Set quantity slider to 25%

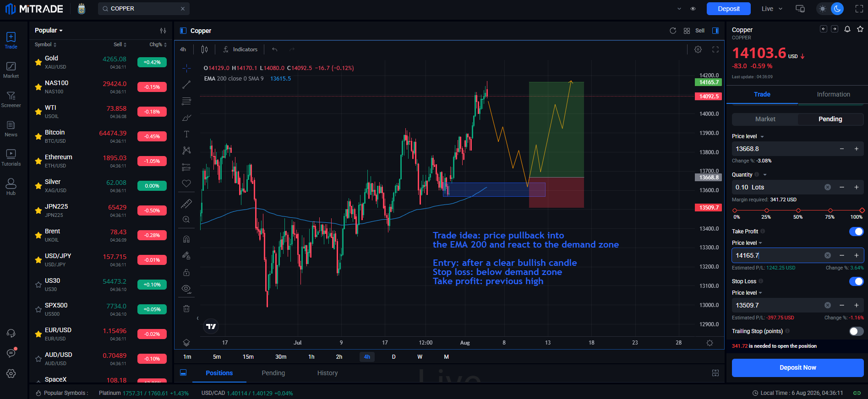click(x=766, y=210)
